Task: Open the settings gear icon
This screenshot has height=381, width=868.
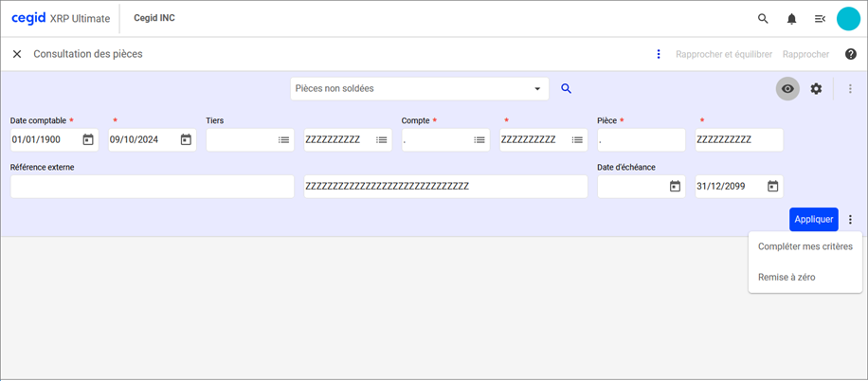Action: [816, 89]
